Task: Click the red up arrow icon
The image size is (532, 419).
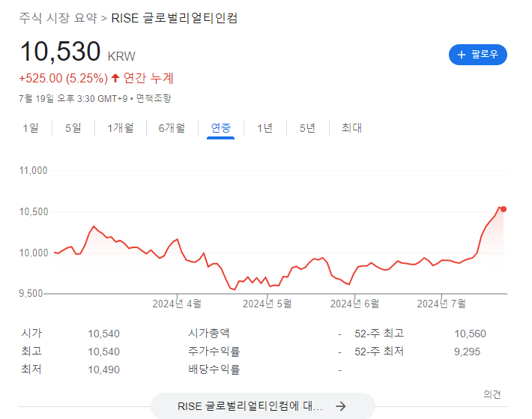Action: tap(115, 78)
